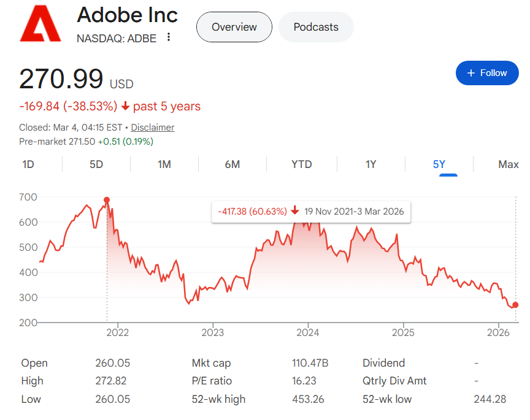Click the chart endpoint dot near 2026
The width and height of the screenshot is (530, 420).
point(515,305)
